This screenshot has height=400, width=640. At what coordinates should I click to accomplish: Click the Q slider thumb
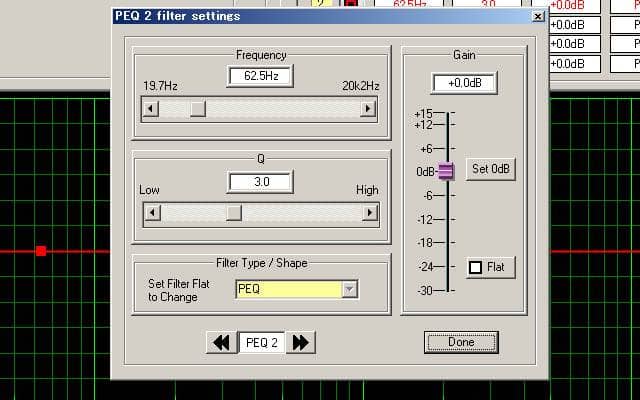coord(233,212)
